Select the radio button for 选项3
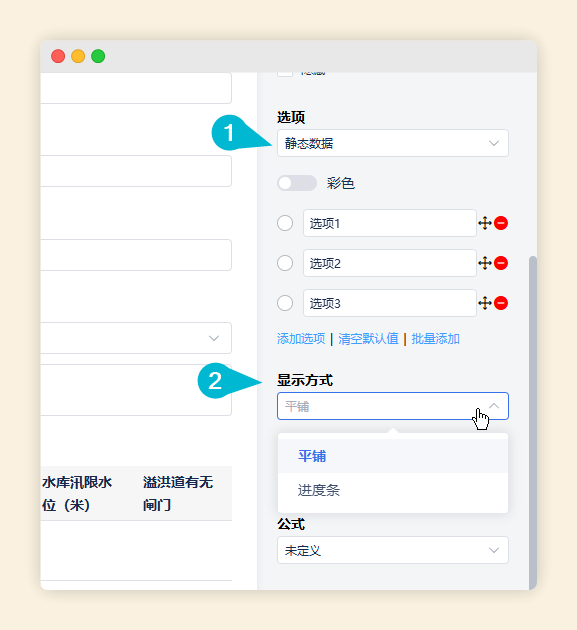This screenshot has height=630, width=577. tap(285, 303)
